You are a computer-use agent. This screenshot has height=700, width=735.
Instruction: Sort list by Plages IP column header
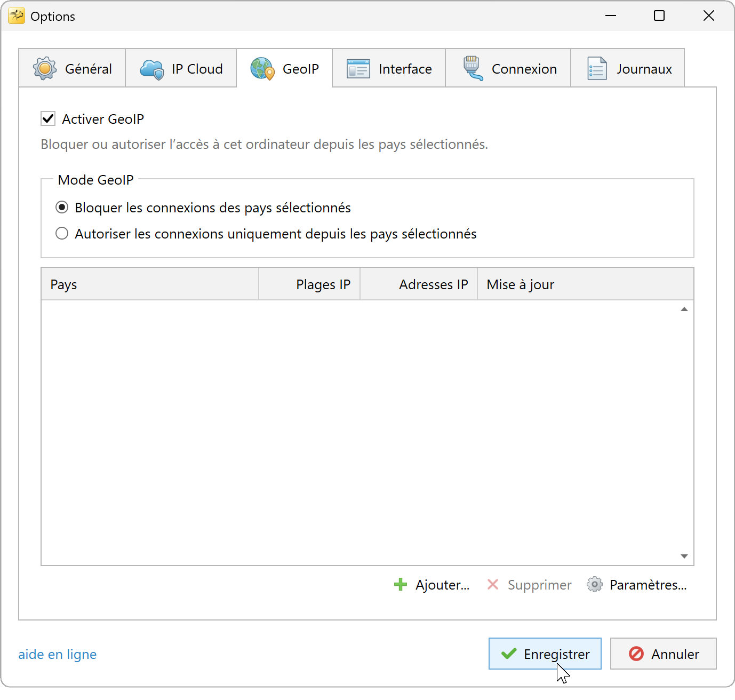point(309,284)
